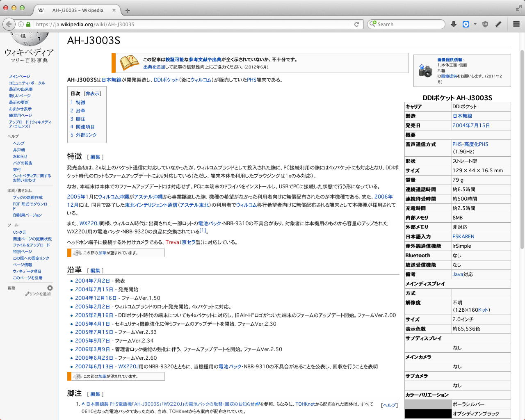Open the 画像提供依頼 link
Screen dimensions: 525x420
click(450, 60)
